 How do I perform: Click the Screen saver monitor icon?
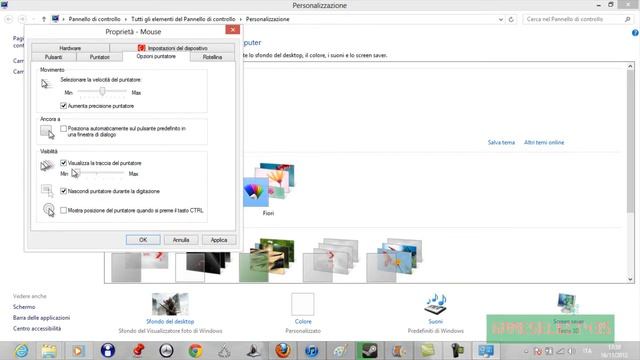[567, 303]
